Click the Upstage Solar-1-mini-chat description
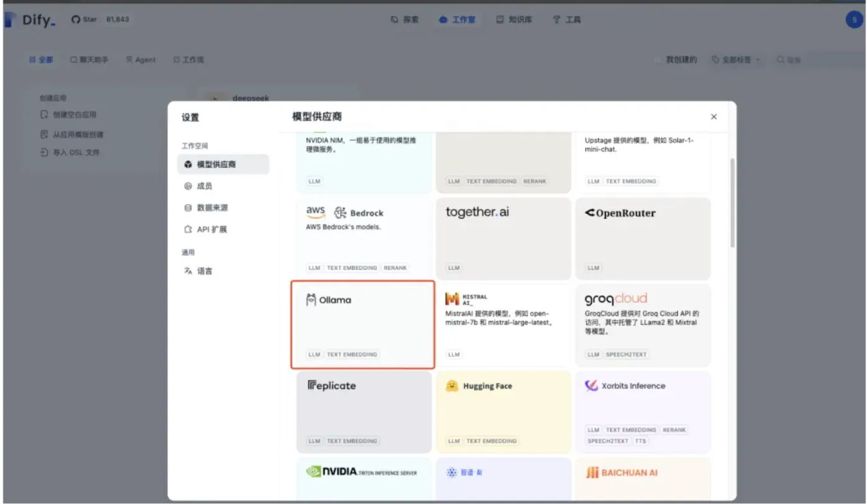The image size is (867, 504). pos(639,144)
